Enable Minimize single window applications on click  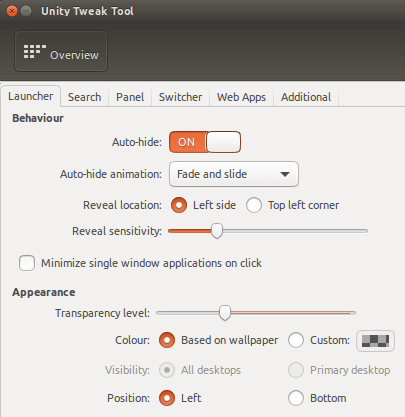tap(27, 263)
